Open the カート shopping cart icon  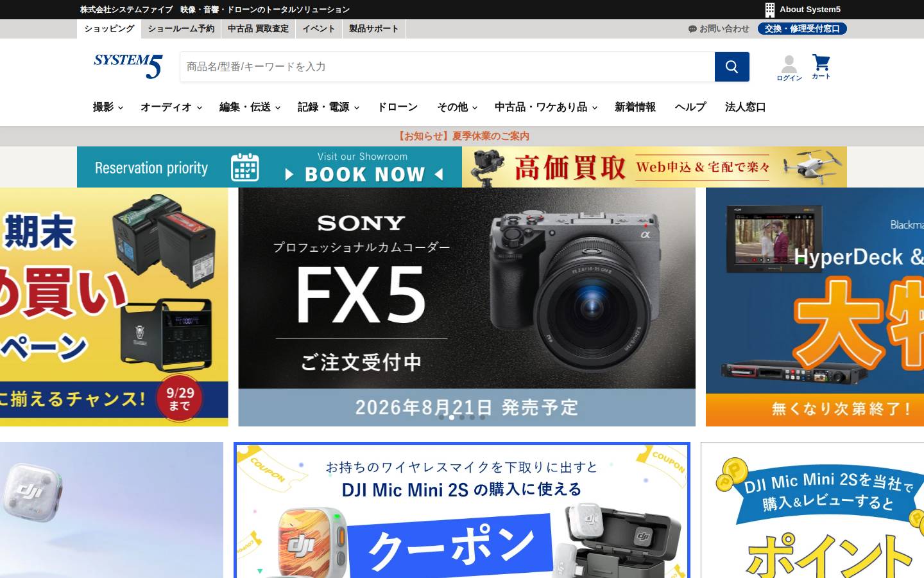(x=821, y=67)
